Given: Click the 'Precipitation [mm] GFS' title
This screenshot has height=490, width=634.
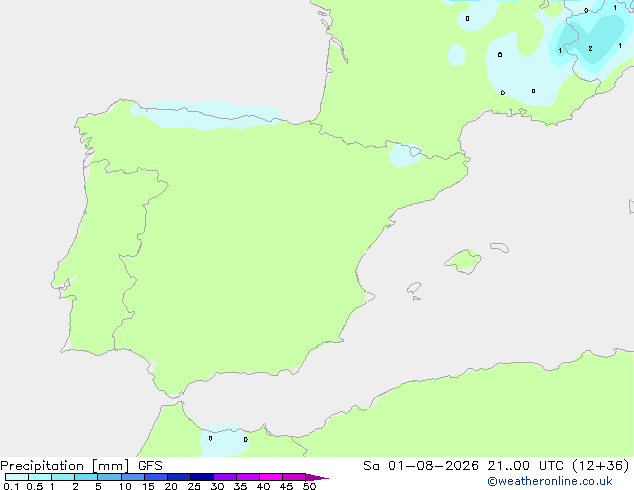Looking at the screenshot, I should [x=81, y=466].
